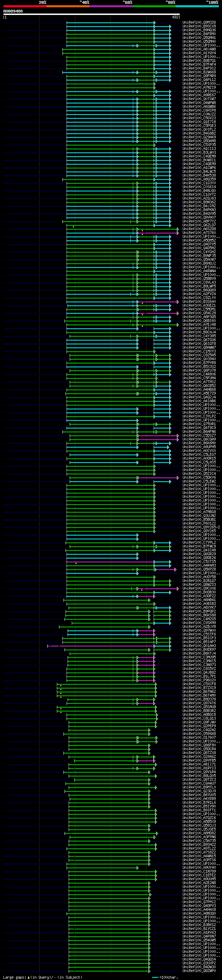Select the UniRef100_Q0TXW7 label
222x980 pixels.
pos(199,99)
